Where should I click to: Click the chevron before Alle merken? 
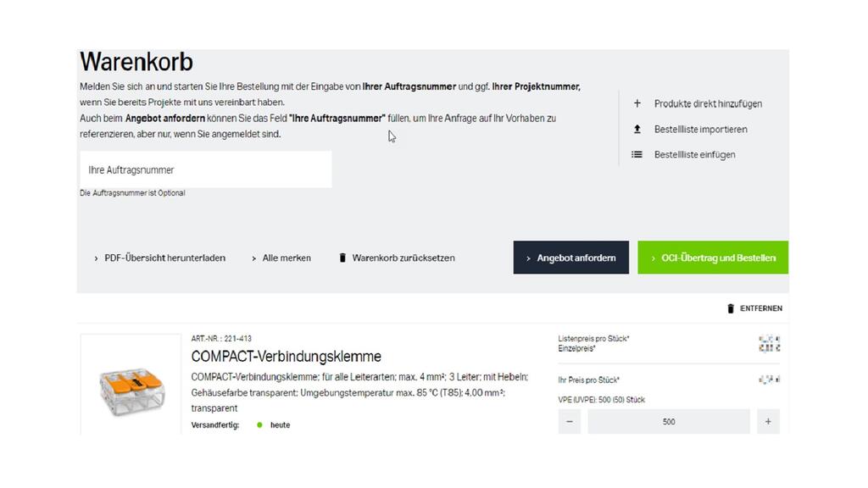pyautogui.click(x=253, y=258)
